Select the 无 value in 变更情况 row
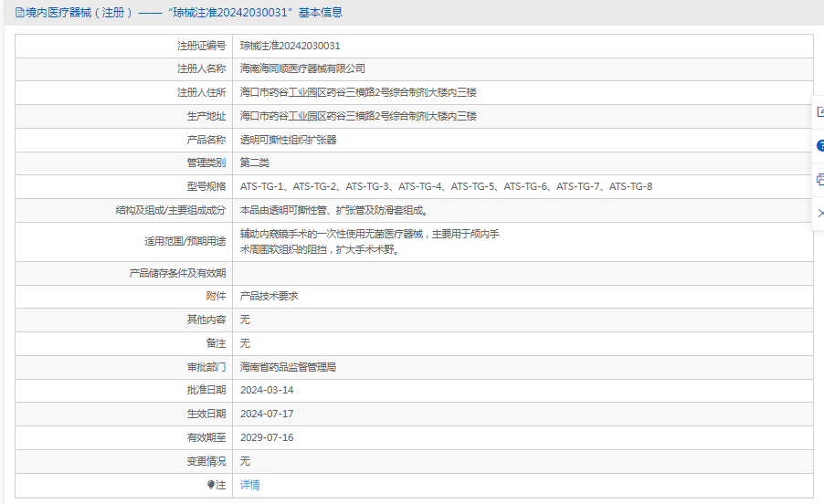Screen dimensions: 824x504 pos(245,461)
